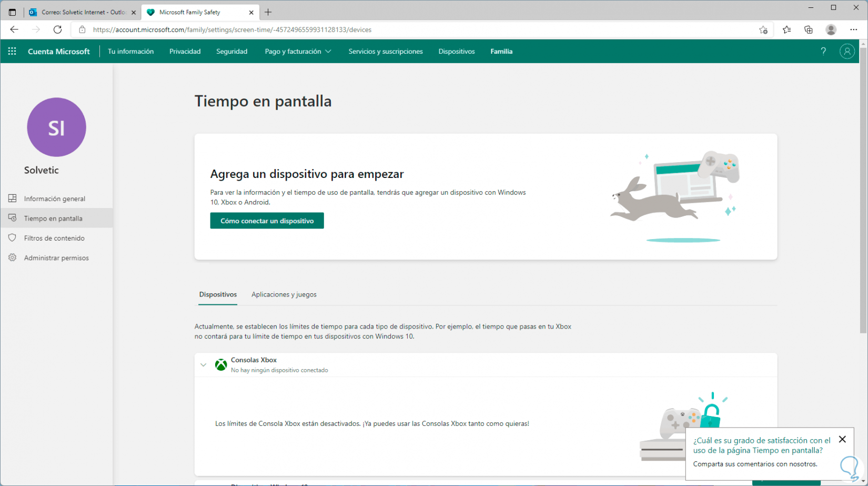Select the Microsoft Family Safety browser tab
868x486 pixels.
(200, 12)
